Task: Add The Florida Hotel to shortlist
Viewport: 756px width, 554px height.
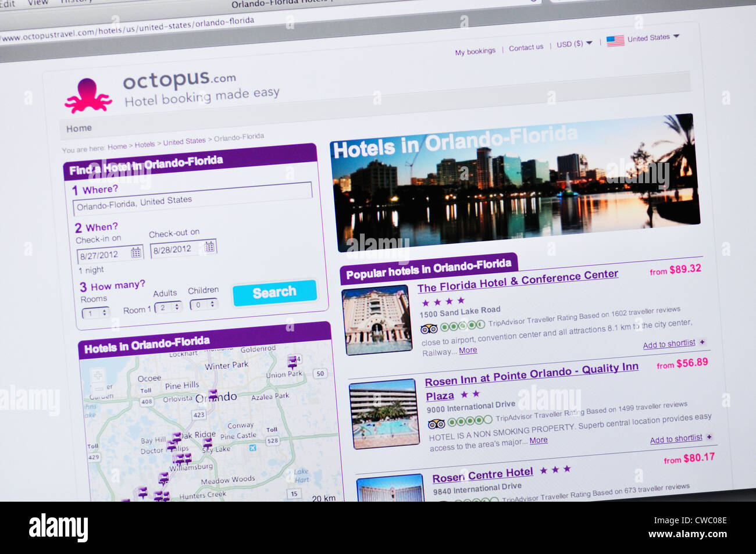Action: [669, 344]
